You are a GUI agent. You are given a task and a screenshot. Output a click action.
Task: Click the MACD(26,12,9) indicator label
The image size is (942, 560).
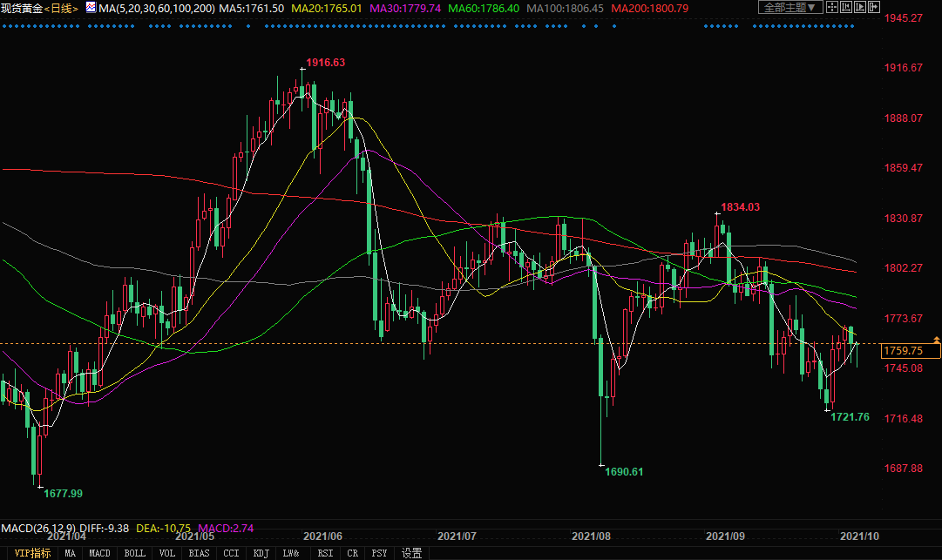tap(39, 528)
